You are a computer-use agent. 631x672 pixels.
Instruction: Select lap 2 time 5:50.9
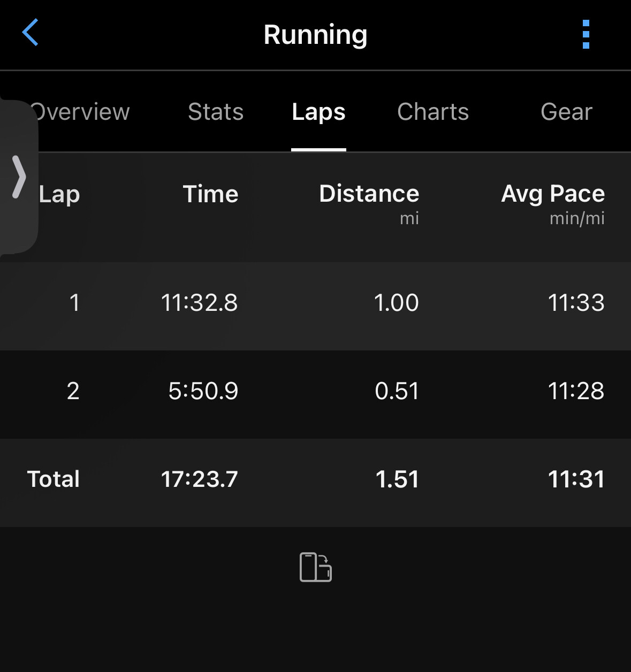203,391
